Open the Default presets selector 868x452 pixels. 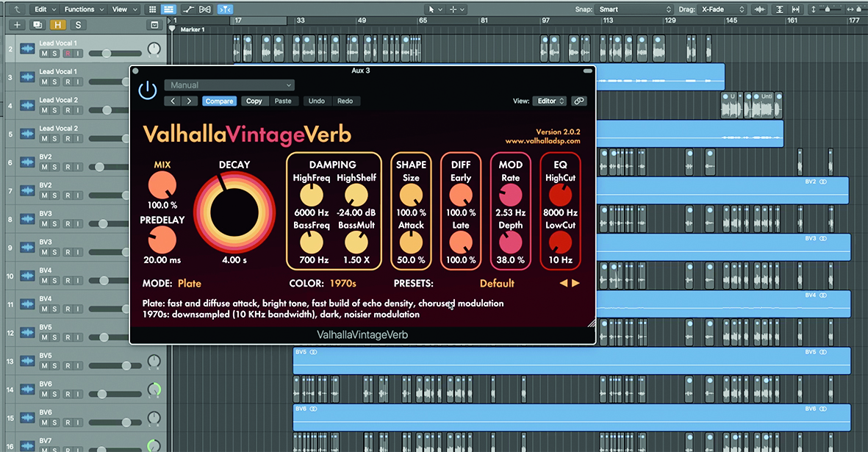(x=497, y=283)
